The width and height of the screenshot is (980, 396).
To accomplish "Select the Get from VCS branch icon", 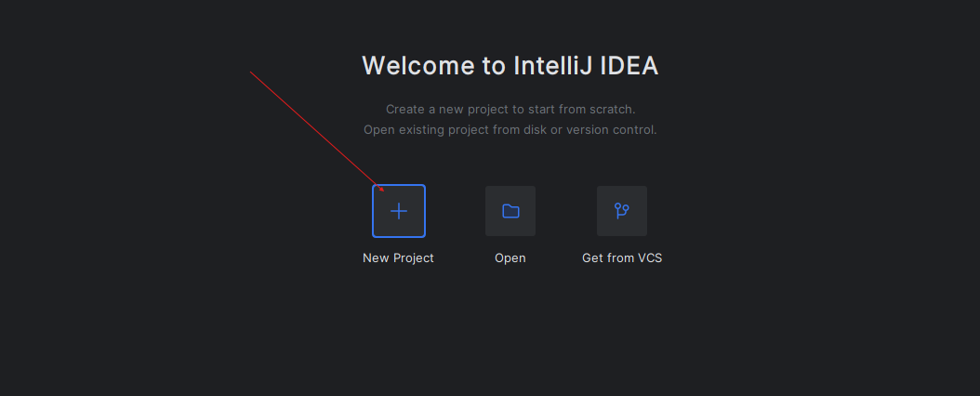I will pyautogui.click(x=622, y=211).
